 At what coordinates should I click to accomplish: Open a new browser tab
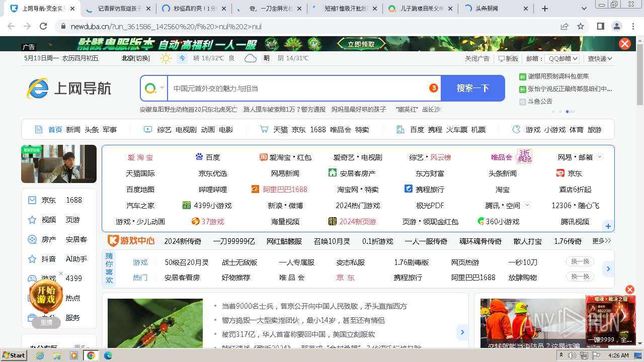click(x=544, y=9)
